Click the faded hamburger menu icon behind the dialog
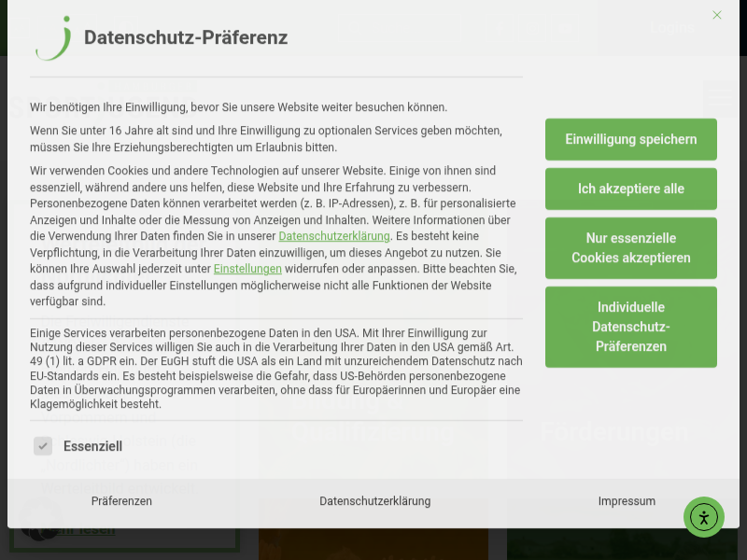 [719, 96]
